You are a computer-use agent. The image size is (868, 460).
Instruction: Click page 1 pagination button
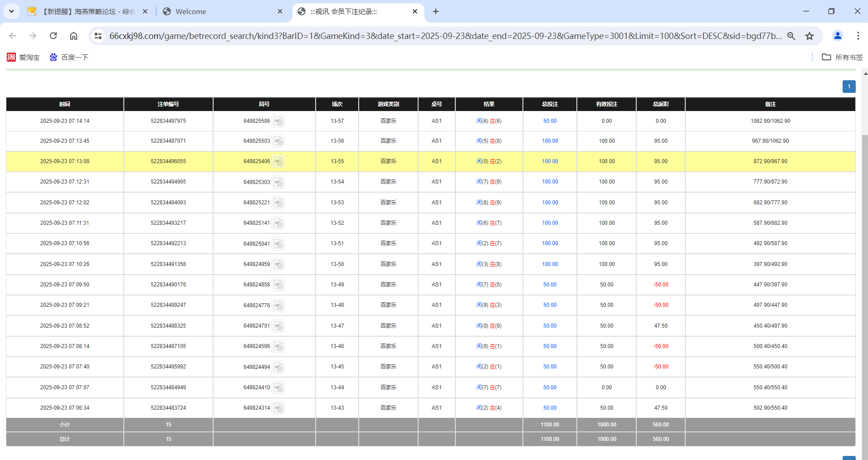pyautogui.click(x=849, y=87)
